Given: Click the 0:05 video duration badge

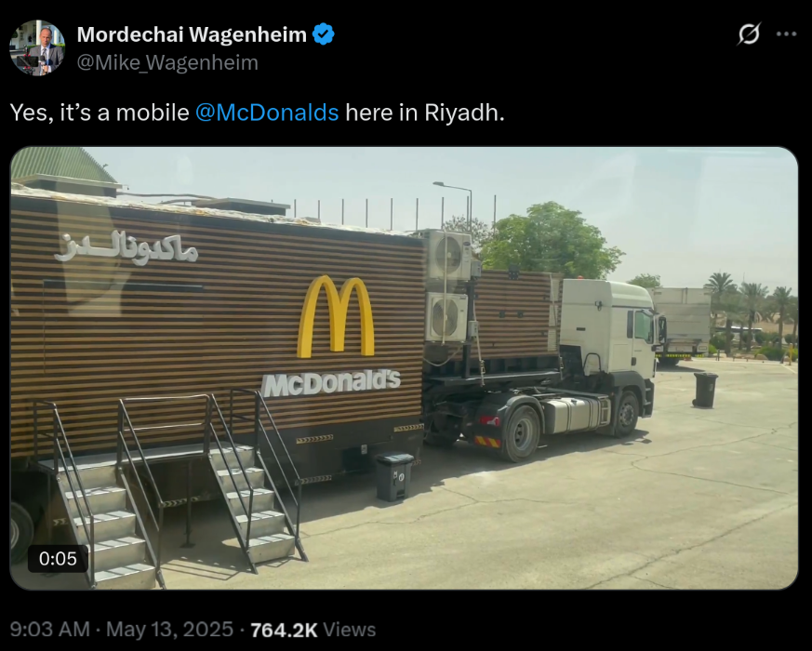Looking at the screenshot, I should [58, 558].
